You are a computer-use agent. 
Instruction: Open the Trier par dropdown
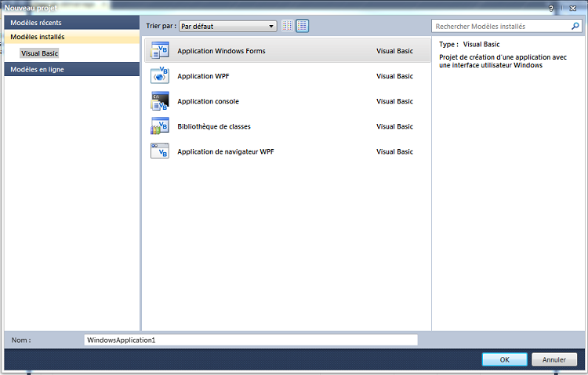click(x=227, y=26)
